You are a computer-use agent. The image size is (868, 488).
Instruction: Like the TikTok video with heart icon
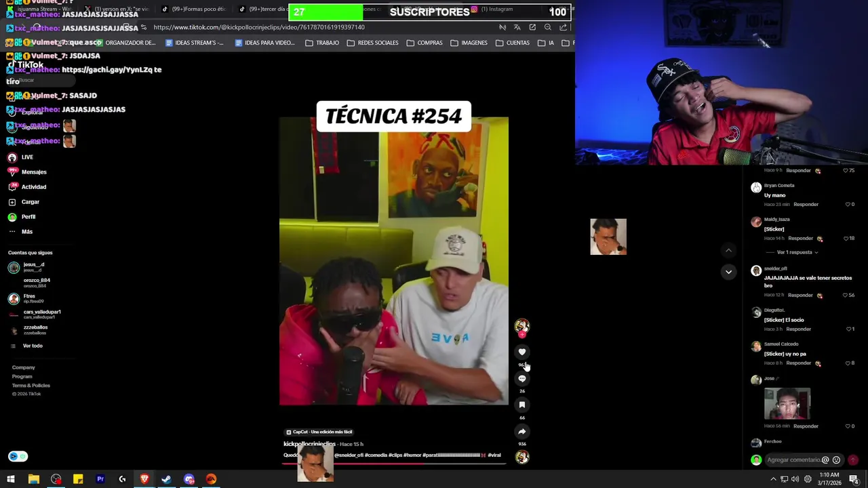(522, 352)
